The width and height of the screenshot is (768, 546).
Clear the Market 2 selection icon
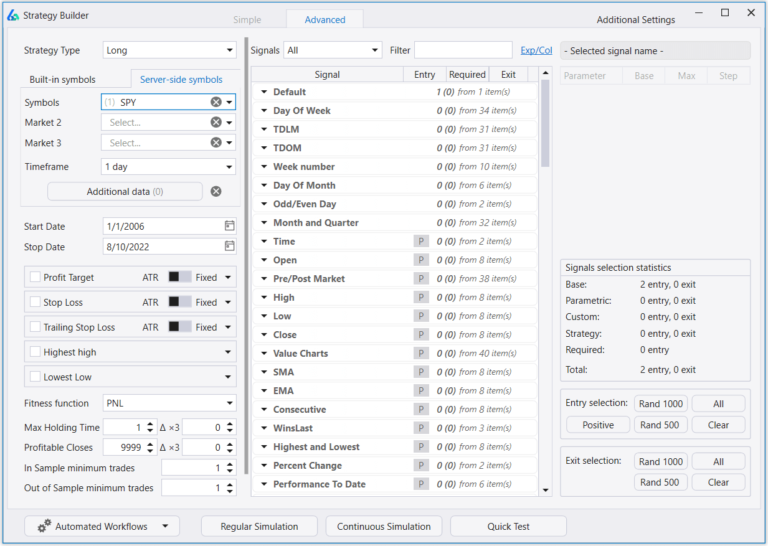[x=216, y=122]
